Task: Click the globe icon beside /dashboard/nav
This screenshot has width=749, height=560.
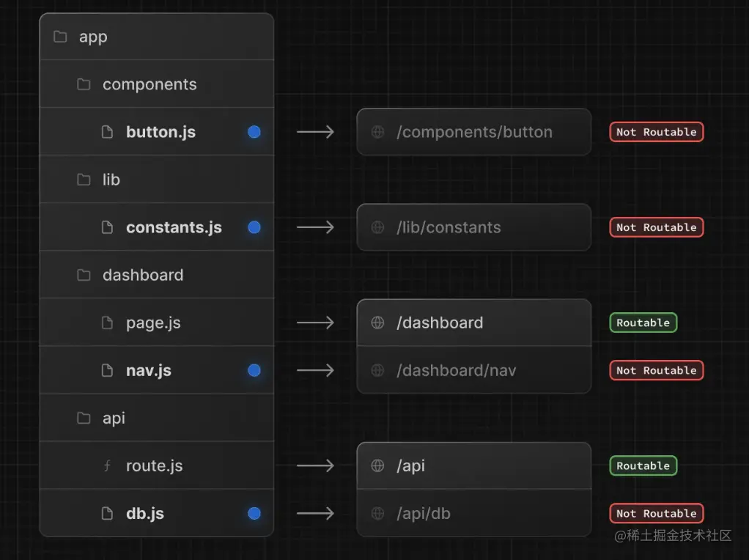Action: [378, 370]
